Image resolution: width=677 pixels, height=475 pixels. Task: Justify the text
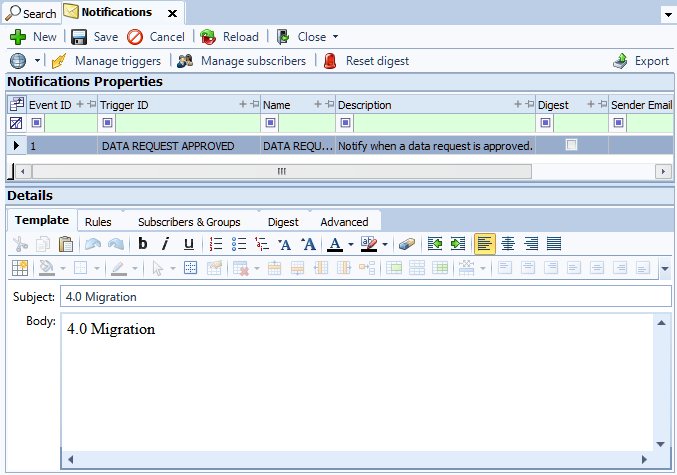[554, 244]
